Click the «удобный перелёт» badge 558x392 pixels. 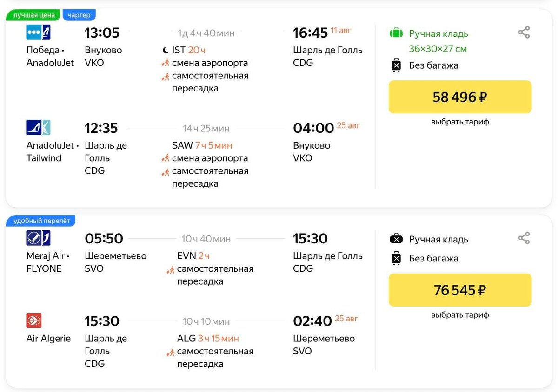pyautogui.click(x=41, y=221)
